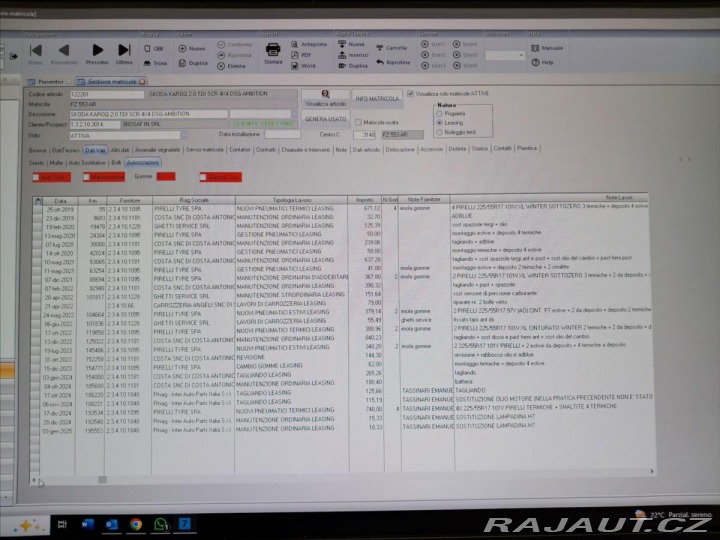
Task: Export the report to PDF
Action: [x=301, y=55]
